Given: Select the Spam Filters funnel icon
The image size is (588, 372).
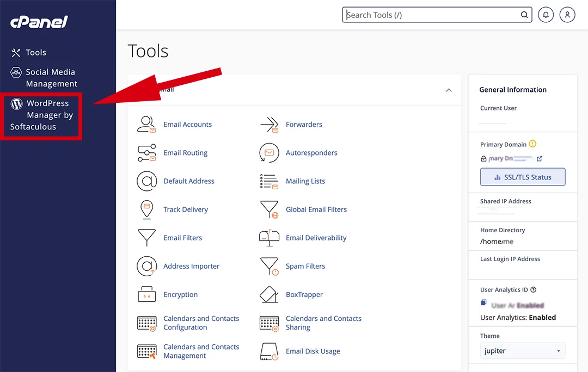Looking at the screenshot, I should tap(269, 266).
